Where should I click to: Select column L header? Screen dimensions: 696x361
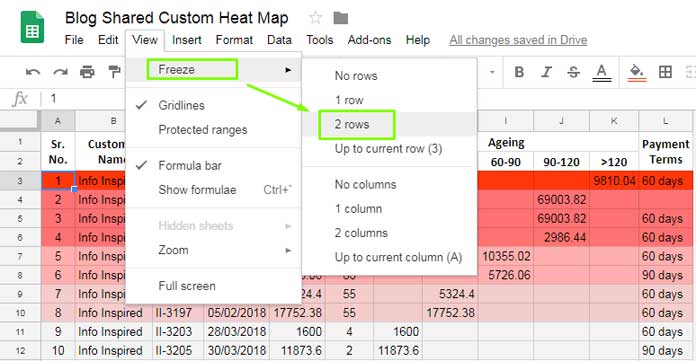(x=665, y=121)
